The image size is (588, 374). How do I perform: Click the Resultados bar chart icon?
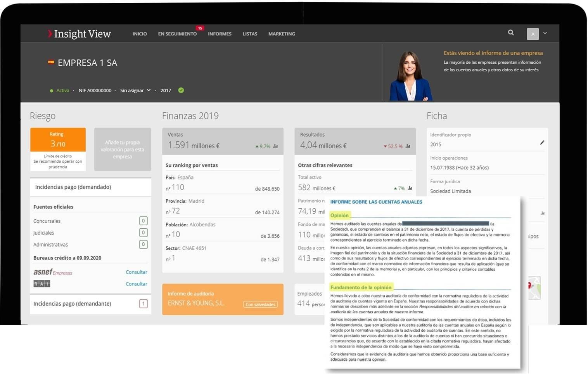tap(408, 146)
